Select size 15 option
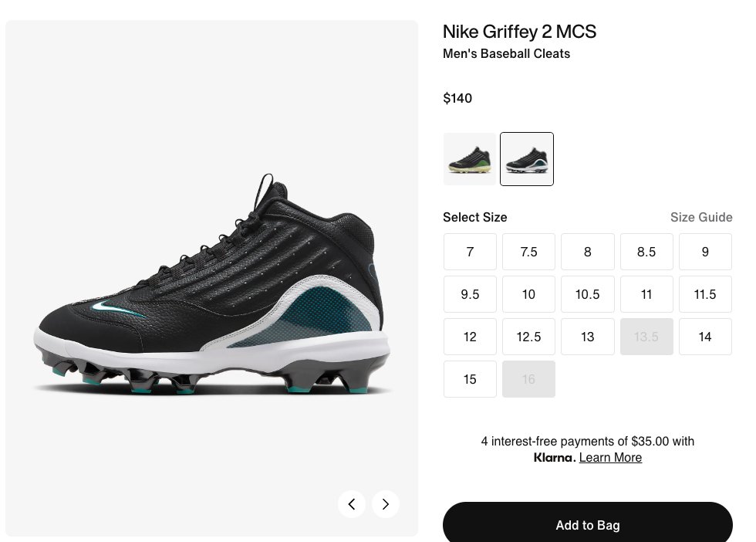756x542 pixels. pyautogui.click(x=470, y=379)
